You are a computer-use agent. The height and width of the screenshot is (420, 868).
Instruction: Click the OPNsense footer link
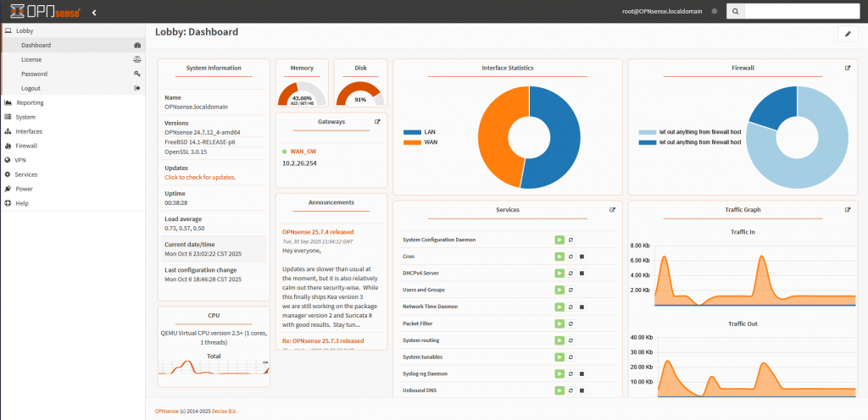click(x=167, y=412)
